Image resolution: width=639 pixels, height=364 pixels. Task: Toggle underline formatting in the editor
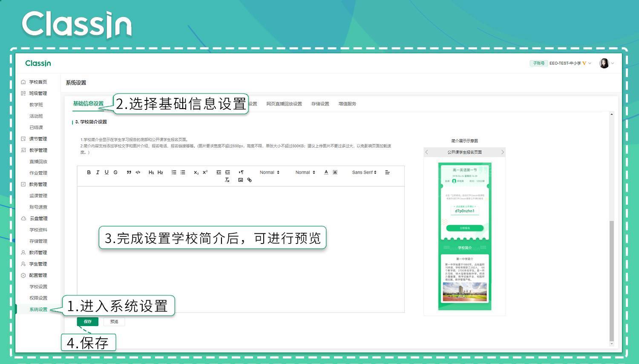pyautogui.click(x=106, y=172)
